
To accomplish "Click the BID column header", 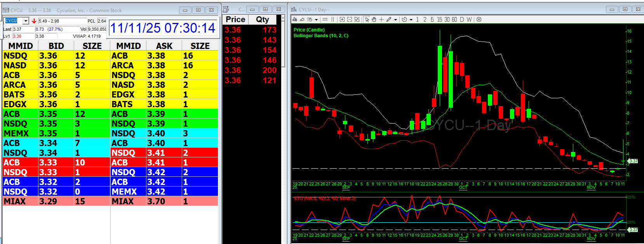I will click(x=56, y=46).
